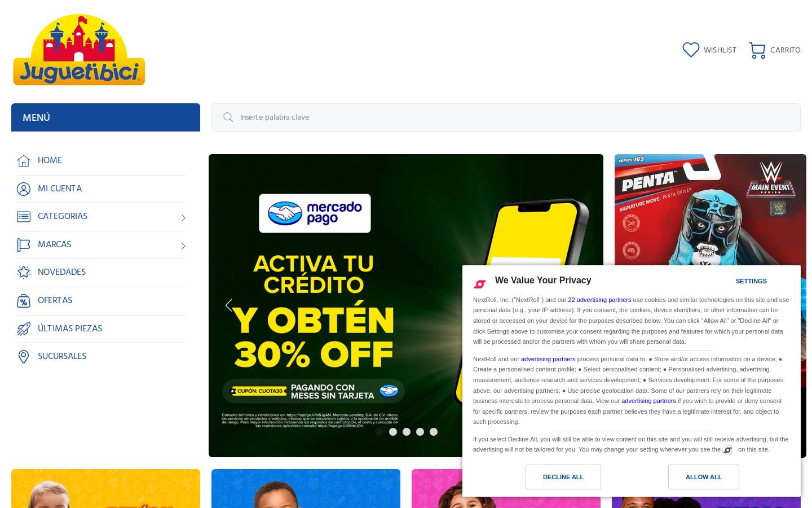Screen dimensions: 812x508
Task: Click the search magnifier icon
Action: pyautogui.click(x=228, y=117)
